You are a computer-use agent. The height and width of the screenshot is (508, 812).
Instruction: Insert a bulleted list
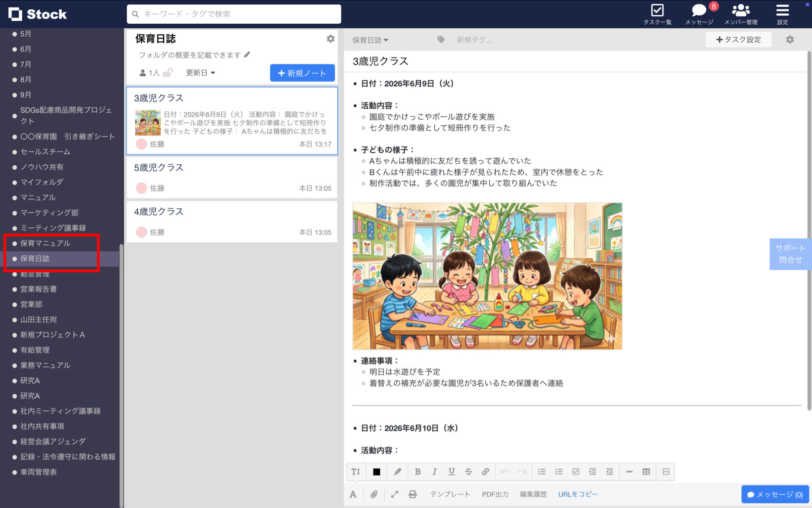point(542,472)
